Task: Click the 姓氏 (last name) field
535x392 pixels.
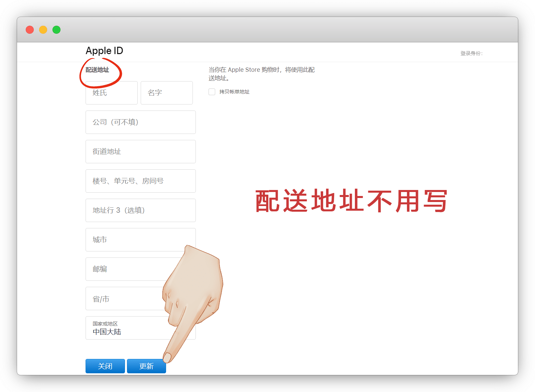Action: [x=111, y=93]
